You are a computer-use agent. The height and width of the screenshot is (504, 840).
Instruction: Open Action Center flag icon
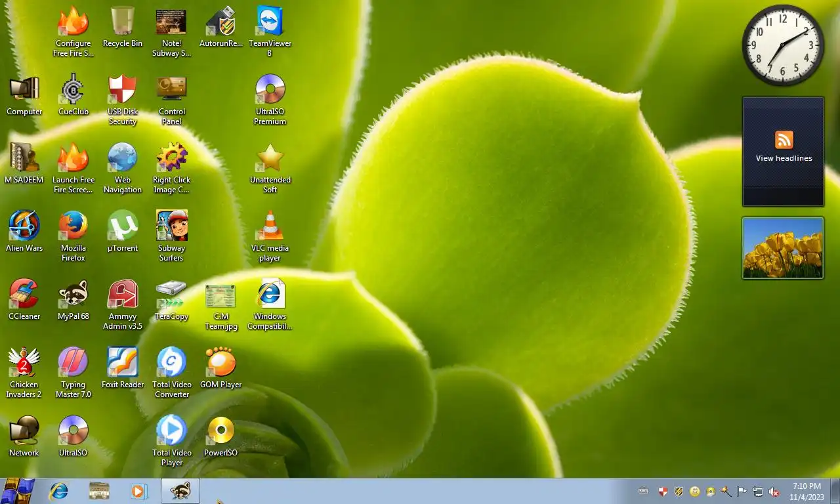[742, 491]
